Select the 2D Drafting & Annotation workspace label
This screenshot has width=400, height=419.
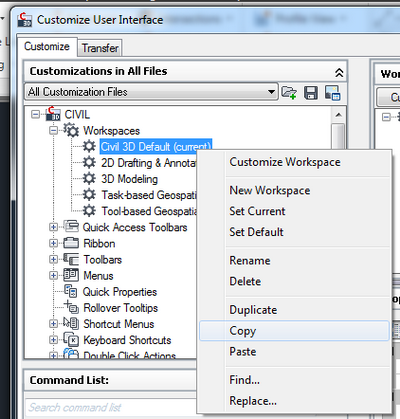point(149,163)
